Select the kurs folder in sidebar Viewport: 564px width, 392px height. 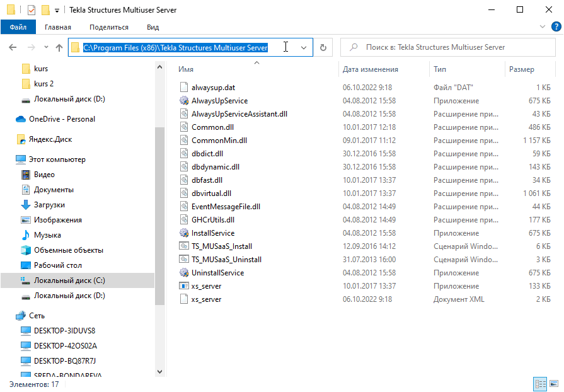pyautogui.click(x=40, y=69)
